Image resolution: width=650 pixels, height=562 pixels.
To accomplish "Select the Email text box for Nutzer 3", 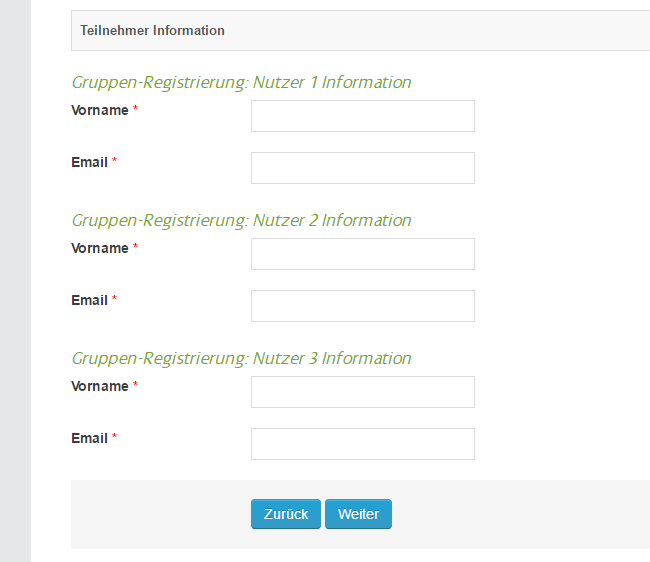I will 362,444.
